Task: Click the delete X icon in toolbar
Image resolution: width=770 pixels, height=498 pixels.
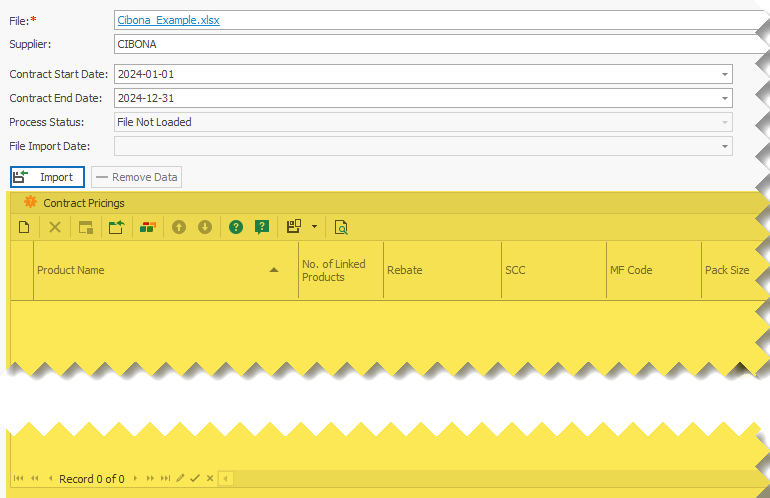Action: (x=55, y=227)
